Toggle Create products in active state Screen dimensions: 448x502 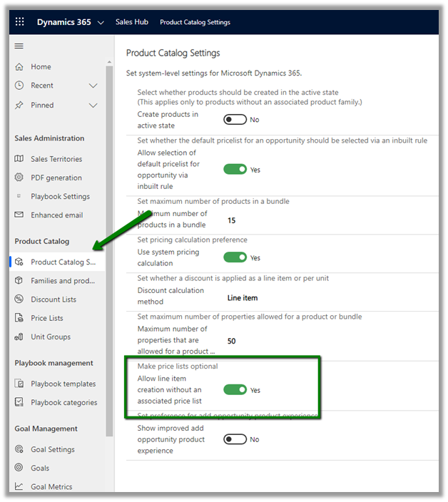coord(235,120)
